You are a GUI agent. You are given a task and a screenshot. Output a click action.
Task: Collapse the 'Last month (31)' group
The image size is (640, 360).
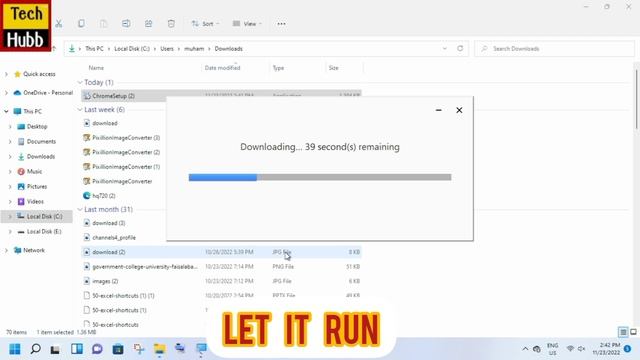click(80, 209)
